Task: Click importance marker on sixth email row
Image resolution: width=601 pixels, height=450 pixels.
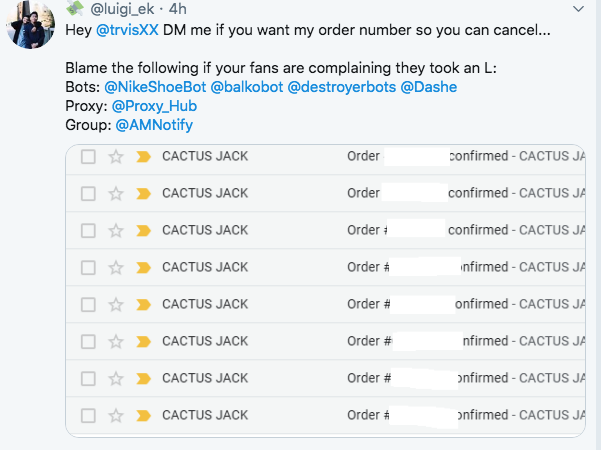Action: pyautogui.click(x=142, y=342)
